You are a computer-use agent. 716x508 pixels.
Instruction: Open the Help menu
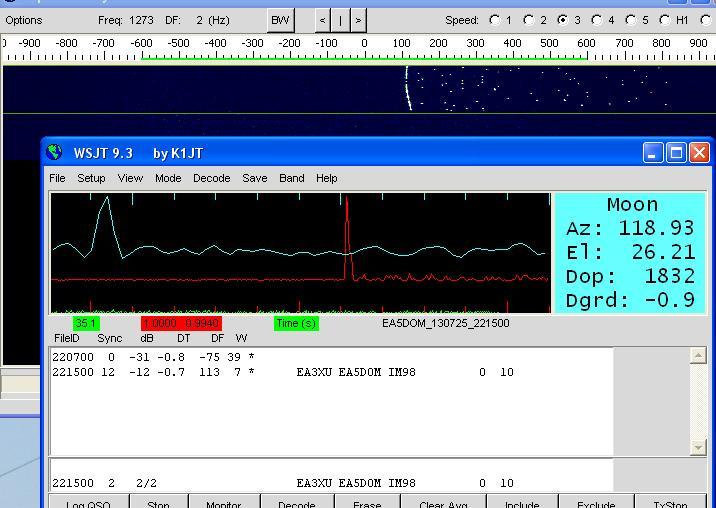tap(326, 178)
